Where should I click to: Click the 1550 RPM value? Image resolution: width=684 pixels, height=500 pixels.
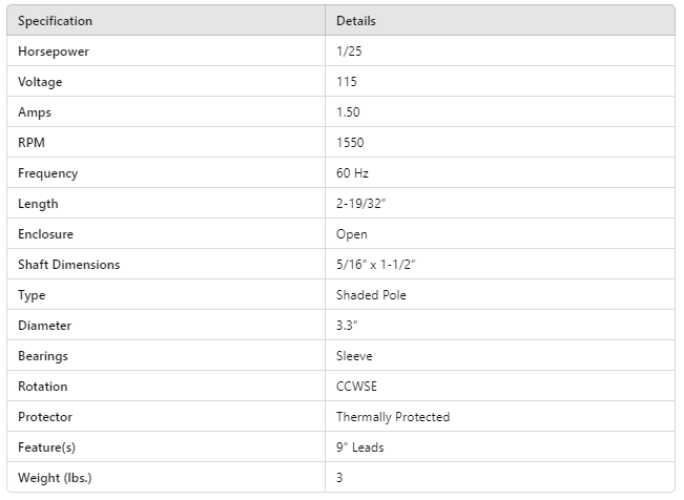point(349,143)
